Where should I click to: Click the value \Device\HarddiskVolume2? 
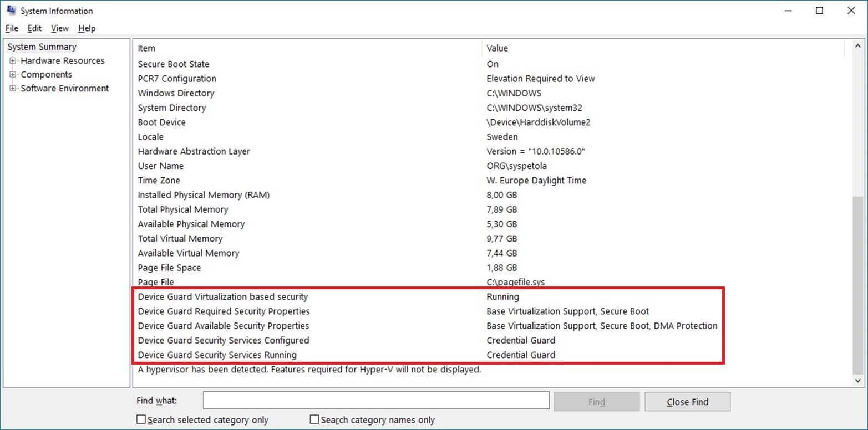pos(539,122)
